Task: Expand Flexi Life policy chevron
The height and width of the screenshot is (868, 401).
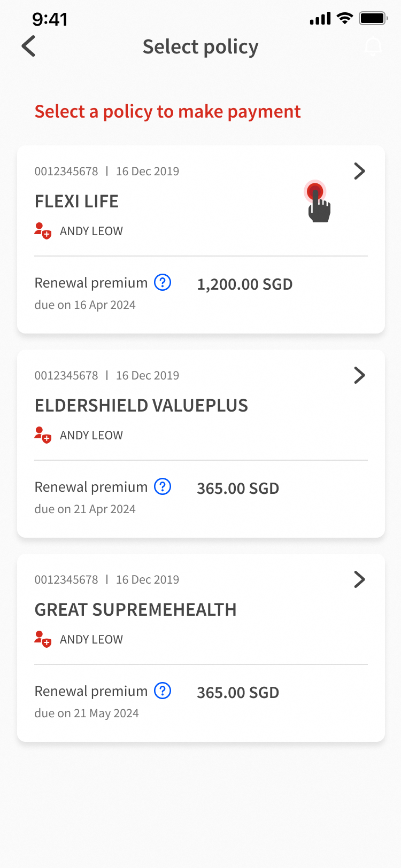Action: tap(359, 171)
